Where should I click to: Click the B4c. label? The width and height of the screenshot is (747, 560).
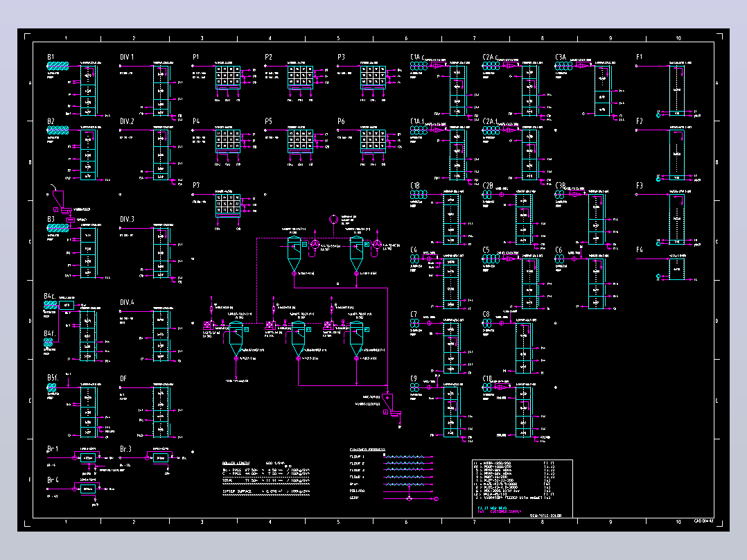tap(50, 296)
